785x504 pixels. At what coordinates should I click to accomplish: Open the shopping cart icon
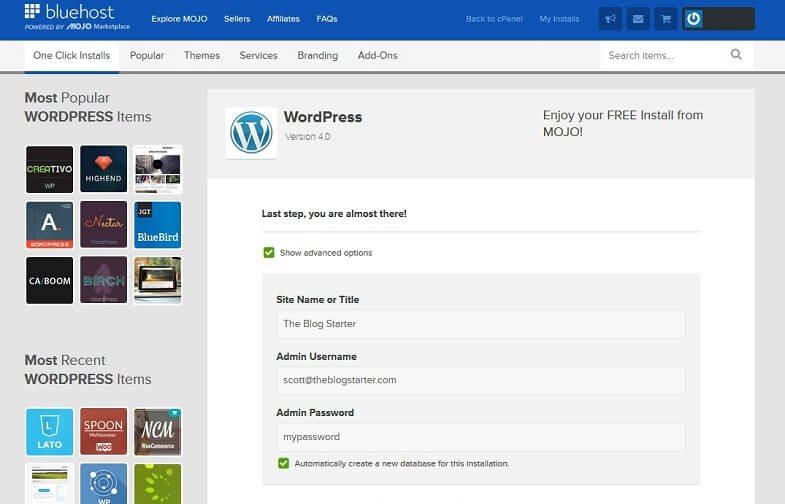point(666,19)
